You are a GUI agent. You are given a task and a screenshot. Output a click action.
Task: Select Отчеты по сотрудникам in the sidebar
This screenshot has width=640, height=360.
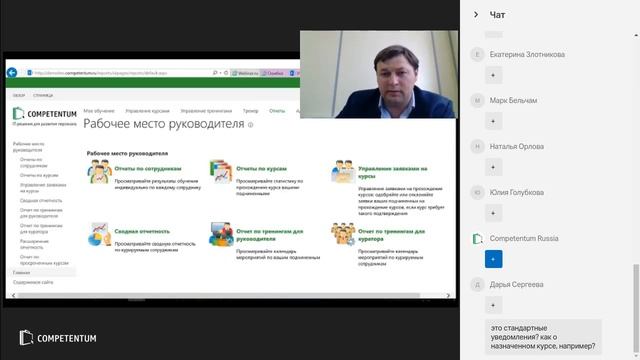click(33, 162)
